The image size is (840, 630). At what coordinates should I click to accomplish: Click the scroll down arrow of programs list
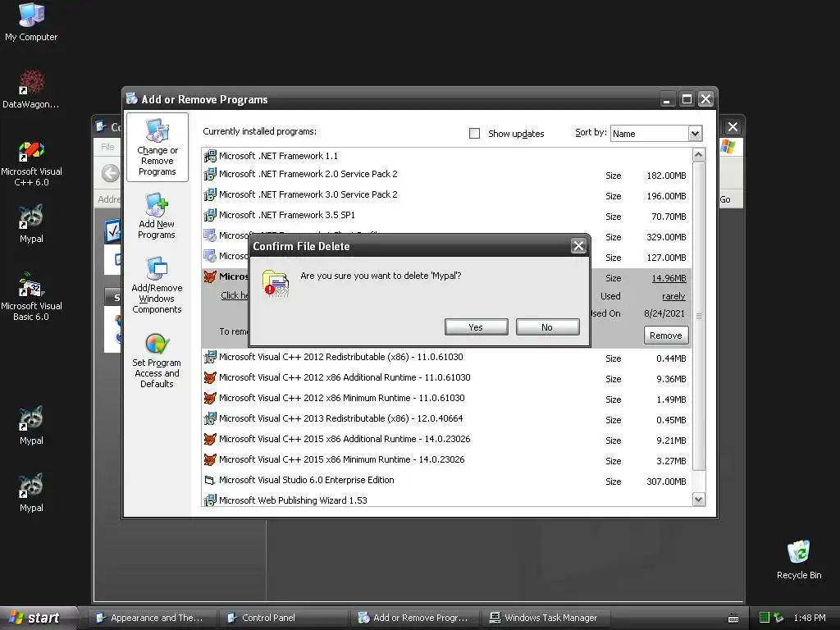699,500
